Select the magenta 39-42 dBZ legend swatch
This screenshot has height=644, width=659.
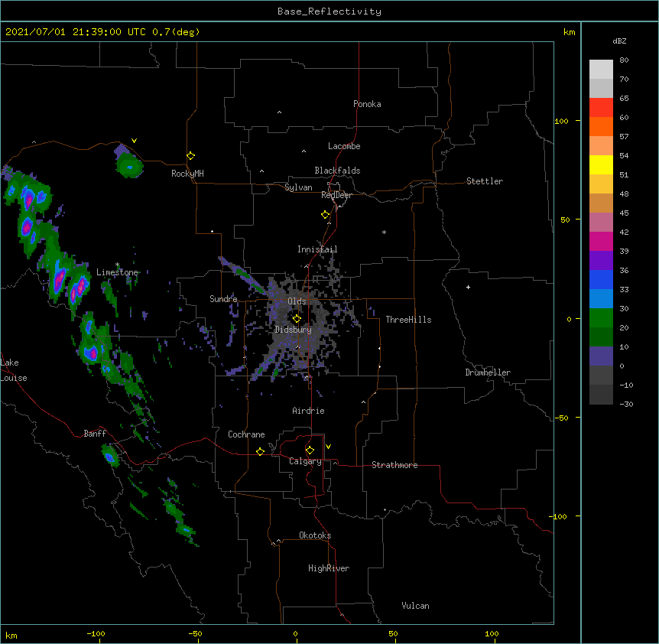(601, 242)
